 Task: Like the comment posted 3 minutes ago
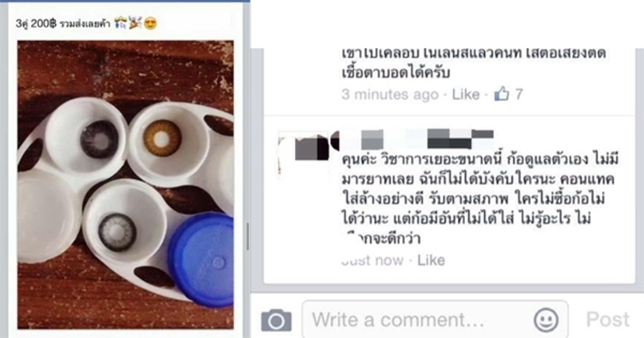click(x=465, y=95)
